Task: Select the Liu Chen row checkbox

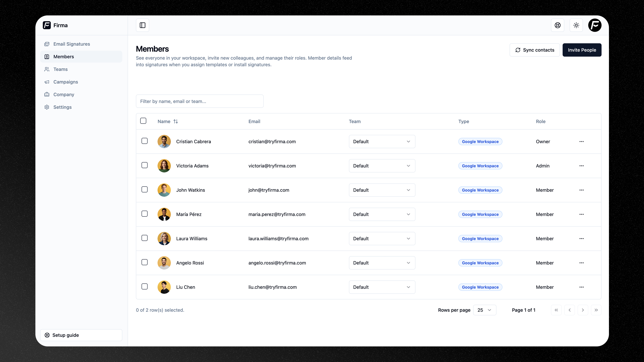Action: tap(145, 286)
